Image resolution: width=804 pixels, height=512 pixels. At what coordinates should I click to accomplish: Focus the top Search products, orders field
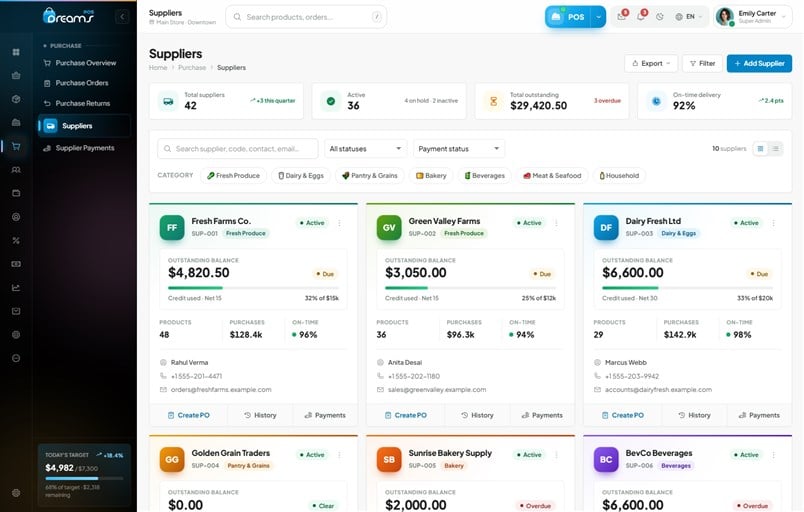click(x=306, y=17)
